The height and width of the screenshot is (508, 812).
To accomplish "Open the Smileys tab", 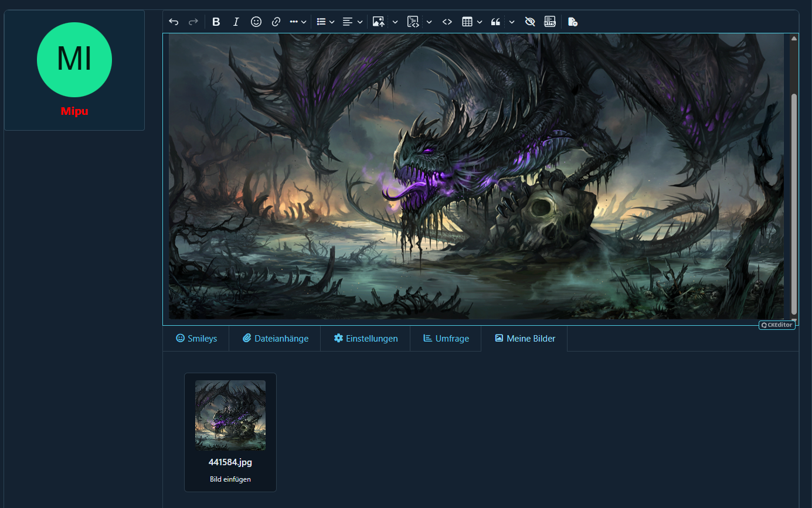I will [196, 339].
